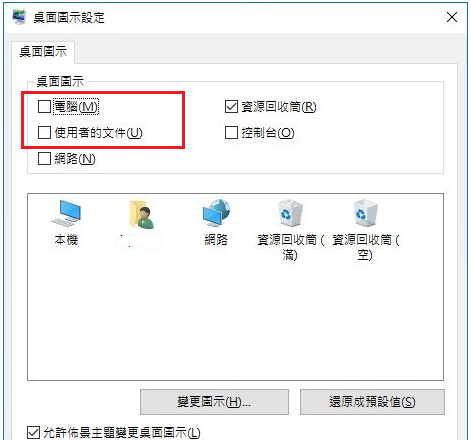The height and width of the screenshot is (440, 471).
Task: Select the user folder icon with person
Action: coord(142,215)
